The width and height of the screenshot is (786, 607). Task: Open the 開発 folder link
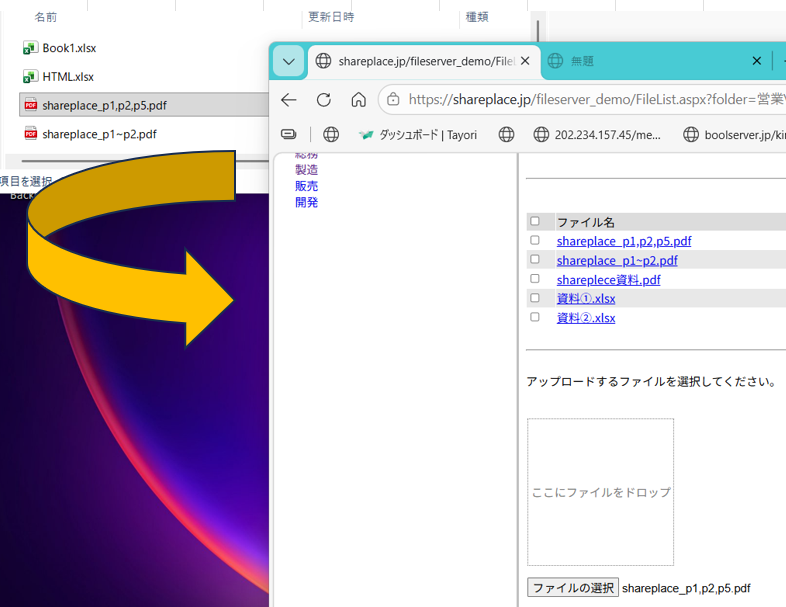click(x=306, y=202)
